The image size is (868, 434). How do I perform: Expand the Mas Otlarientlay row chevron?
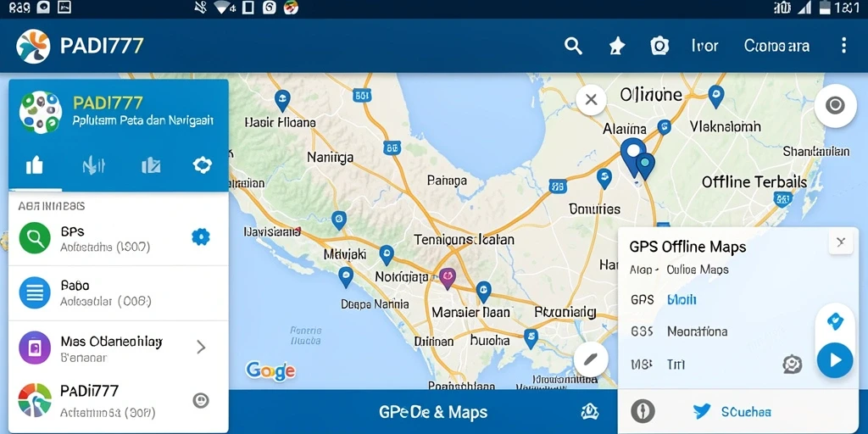click(x=201, y=347)
